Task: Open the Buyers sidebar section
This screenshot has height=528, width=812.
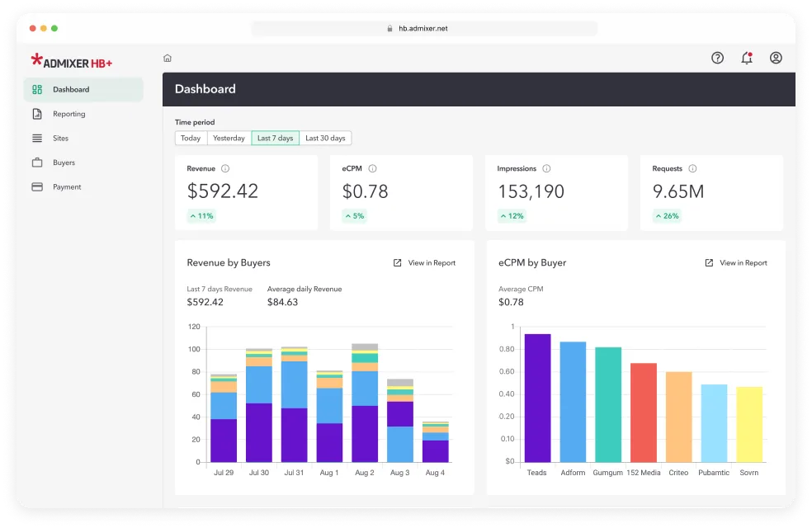Action: click(x=64, y=163)
